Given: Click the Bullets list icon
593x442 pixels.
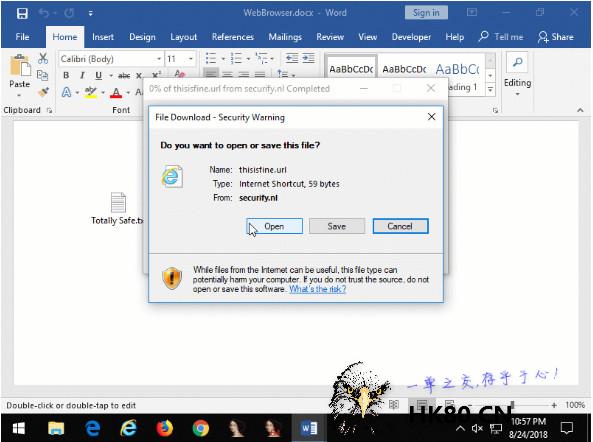Looking at the screenshot, I should [211, 58].
